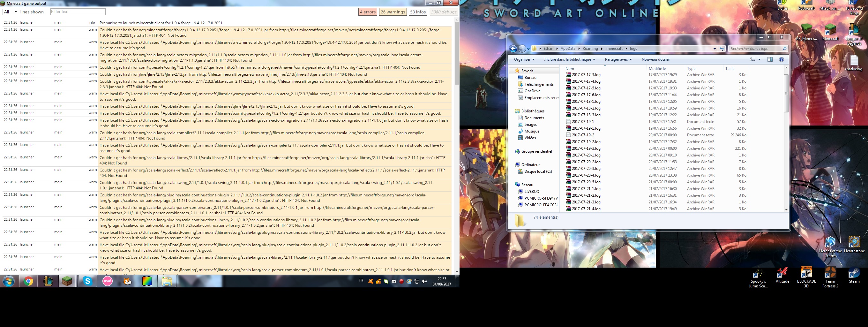Screen dimensions: 868x327
Task: Click the Explorer forward navigation arrow
Action: click(522, 49)
